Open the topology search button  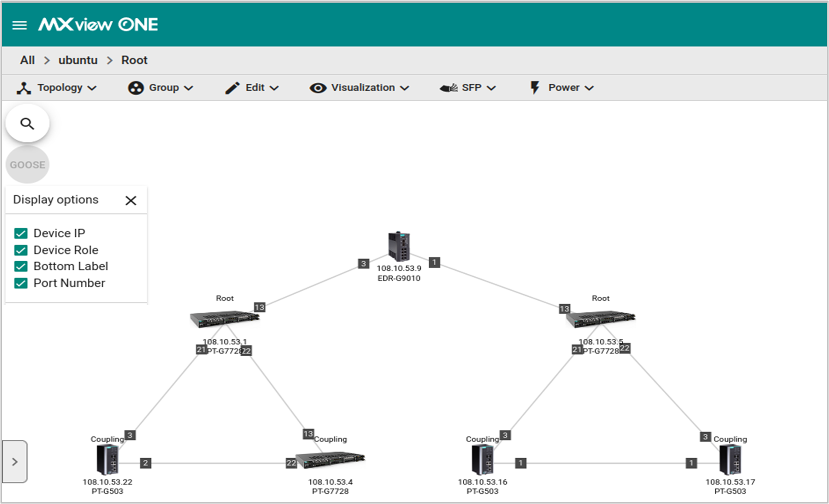point(27,123)
